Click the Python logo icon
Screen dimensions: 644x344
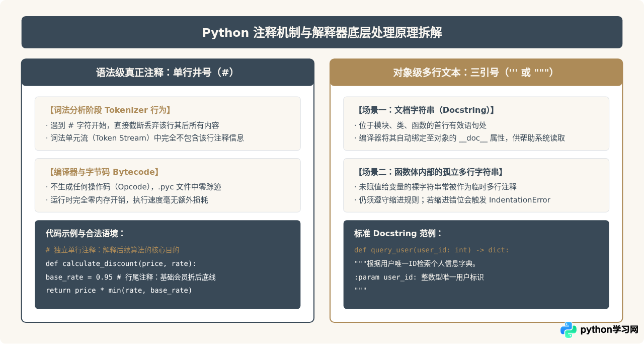point(569,330)
